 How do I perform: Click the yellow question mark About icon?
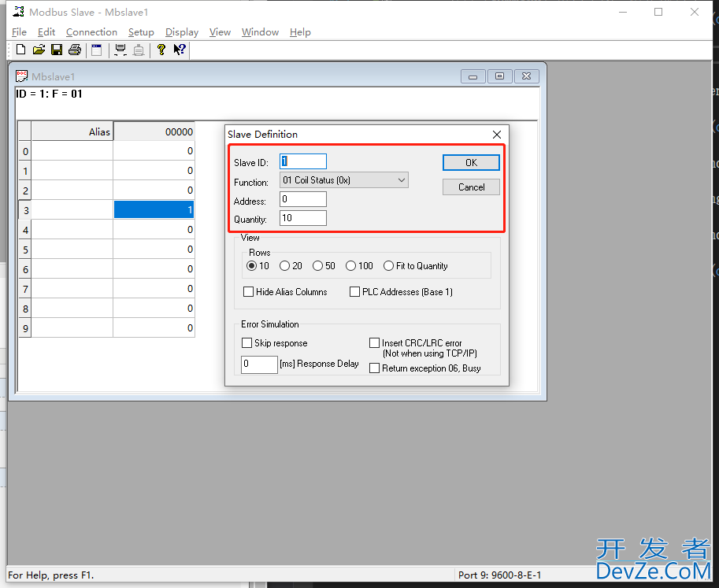point(161,50)
